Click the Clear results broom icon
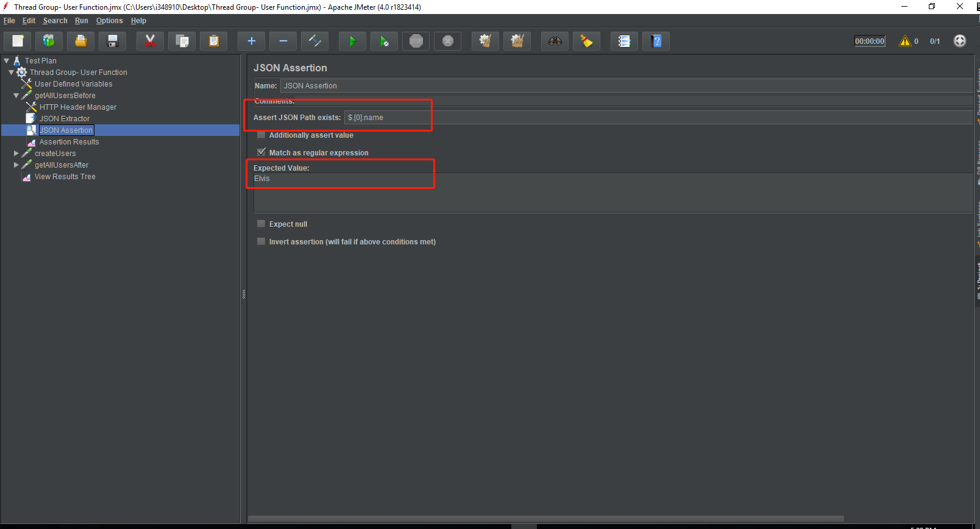 485,41
